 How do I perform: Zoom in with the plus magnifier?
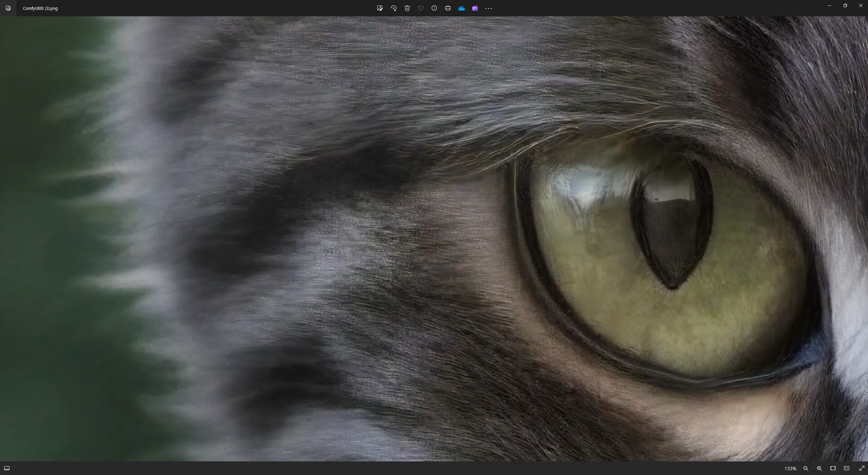click(819, 468)
